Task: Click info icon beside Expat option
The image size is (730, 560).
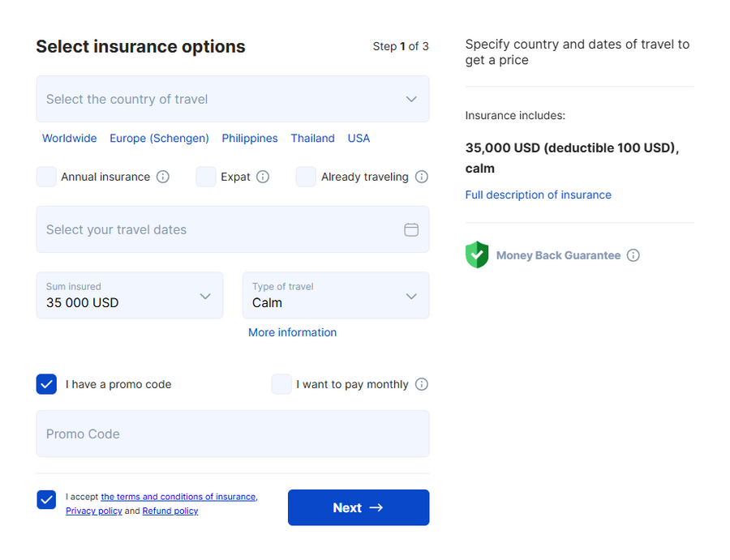Action: [x=263, y=177]
